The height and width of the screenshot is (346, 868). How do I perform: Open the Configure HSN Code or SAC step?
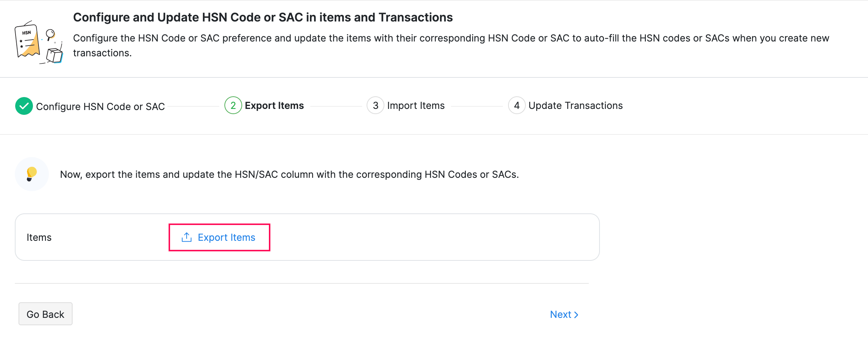[x=100, y=107]
